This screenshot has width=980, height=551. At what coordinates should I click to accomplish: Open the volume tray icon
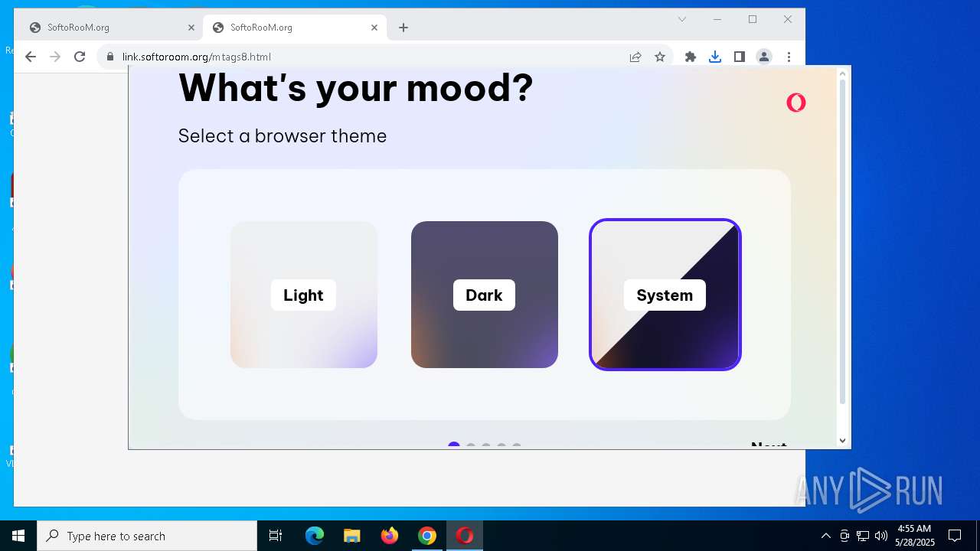point(881,536)
